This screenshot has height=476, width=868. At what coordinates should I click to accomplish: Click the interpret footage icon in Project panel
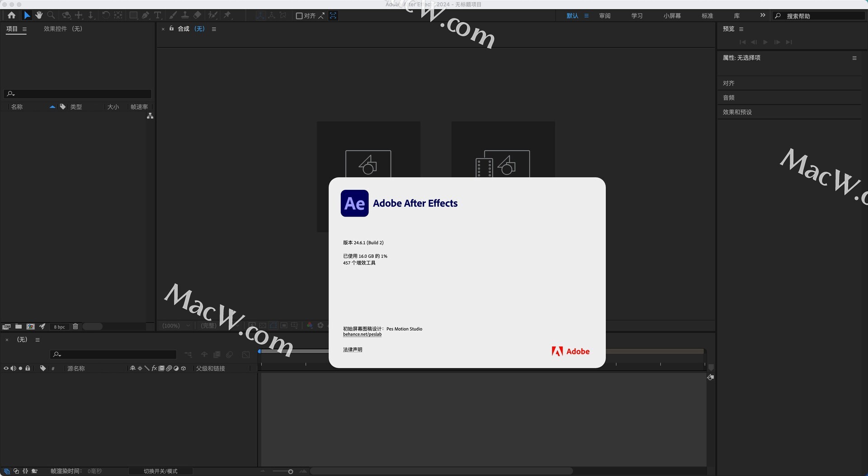click(6, 326)
